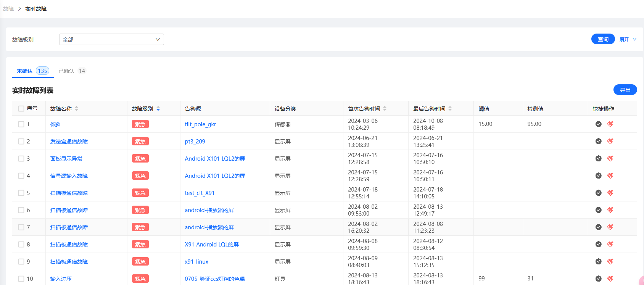
Task: Clear the 发送盒通信故障 fault with broom icon
Action: 610,141
